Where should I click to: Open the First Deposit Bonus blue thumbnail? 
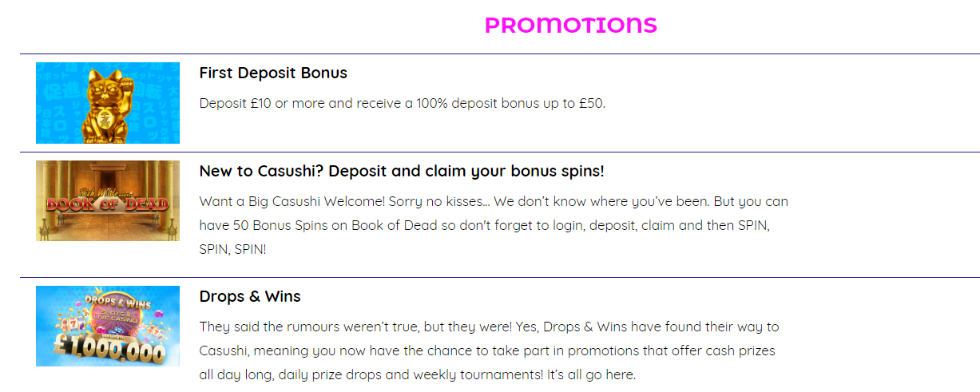pos(108,103)
